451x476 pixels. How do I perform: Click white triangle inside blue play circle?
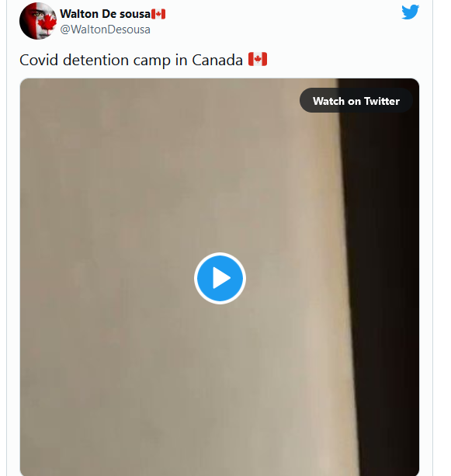(x=221, y=278)
